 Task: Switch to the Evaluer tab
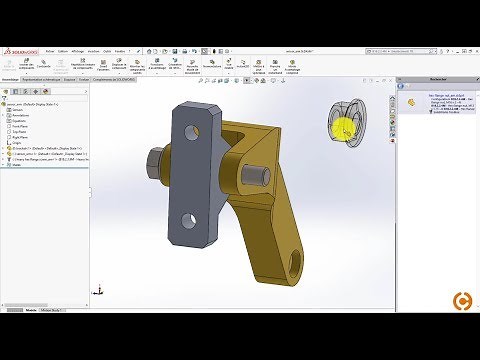point(84,80)
